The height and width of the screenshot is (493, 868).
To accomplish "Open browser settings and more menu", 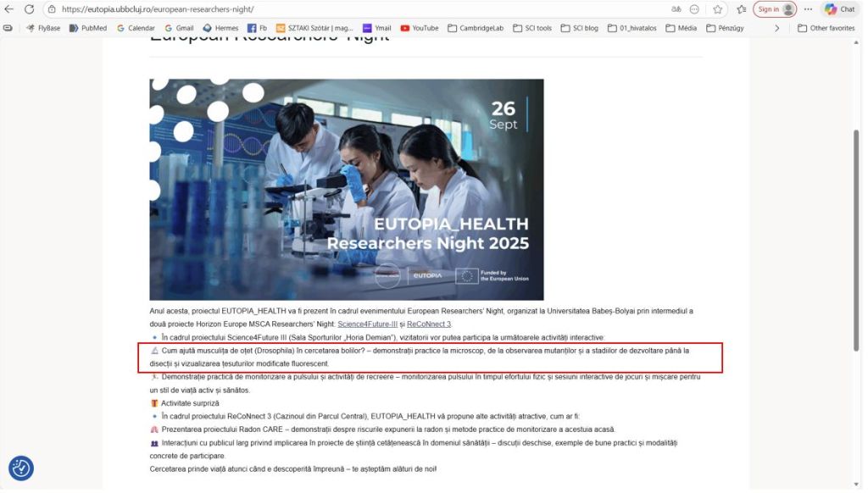I will pos(808,9).
